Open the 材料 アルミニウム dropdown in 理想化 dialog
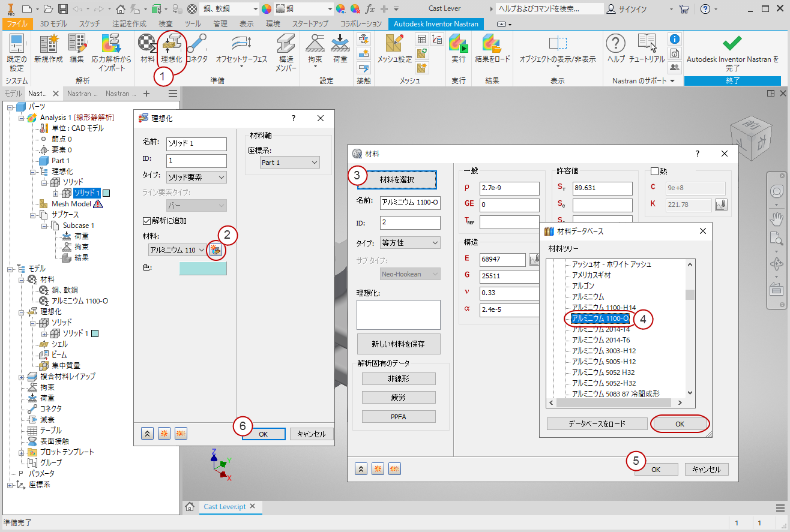The height and width of the screenshot is (532, 790). coord(178,250)
